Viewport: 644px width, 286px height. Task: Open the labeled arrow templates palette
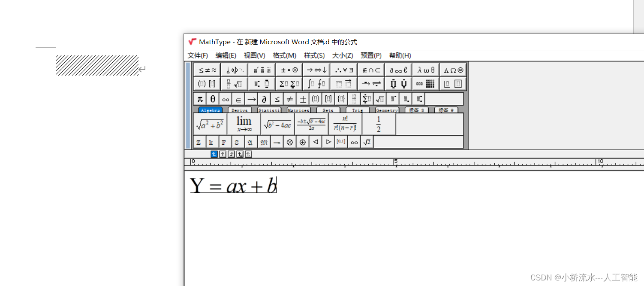(x=372, y=84)
